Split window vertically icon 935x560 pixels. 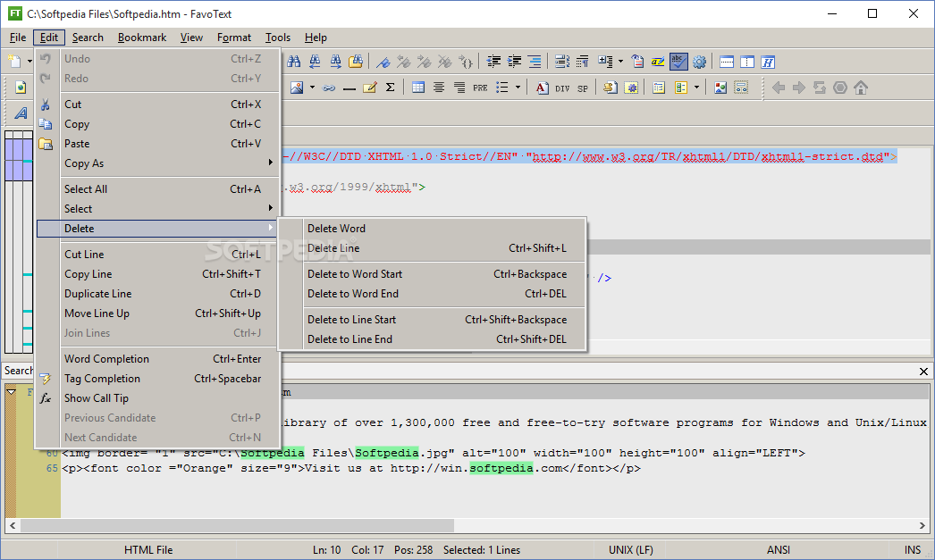[x=747, y=62]
